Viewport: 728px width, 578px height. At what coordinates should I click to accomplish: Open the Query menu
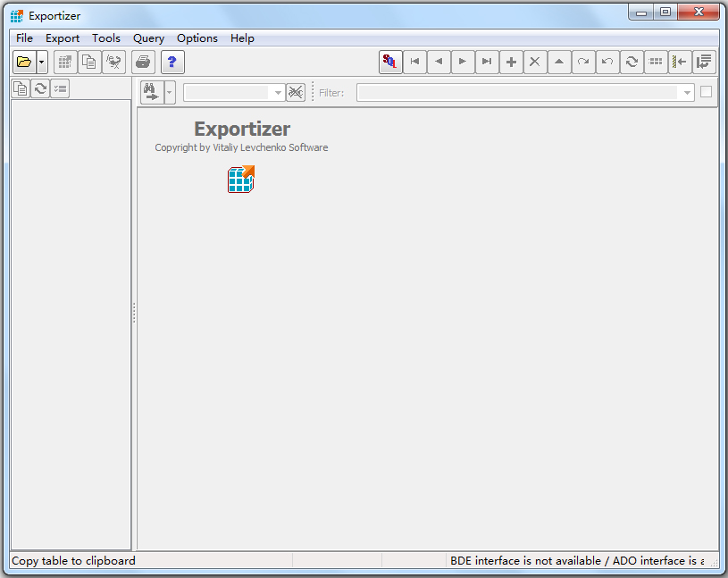(x=148, y=38)
